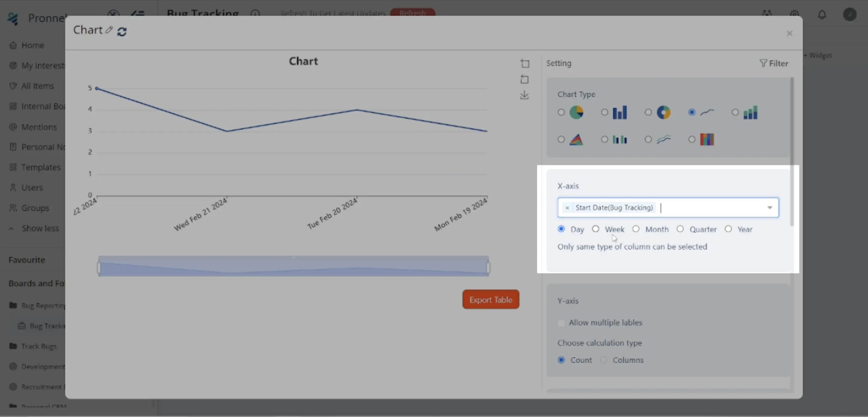Select the area triangle chart type
The width and height of the screenshot is (868, 417).
coord(561,140)
